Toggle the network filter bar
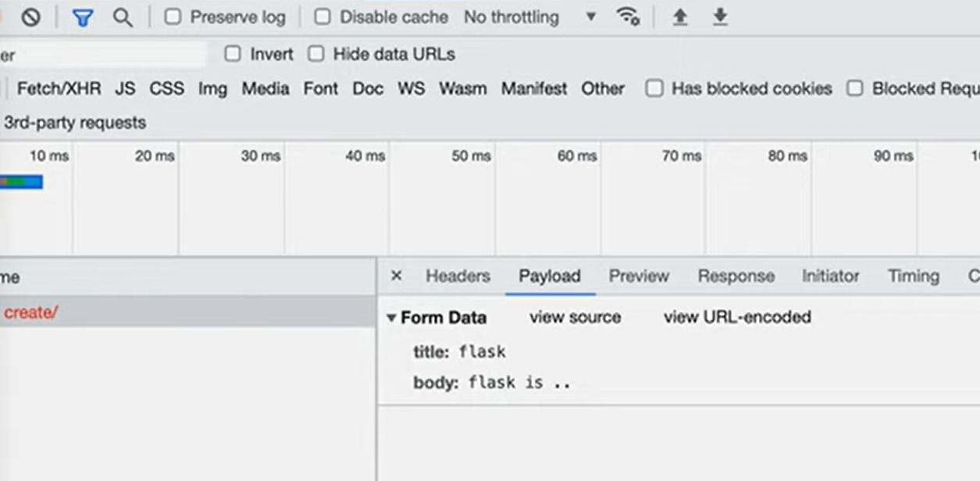 (84, 16)
